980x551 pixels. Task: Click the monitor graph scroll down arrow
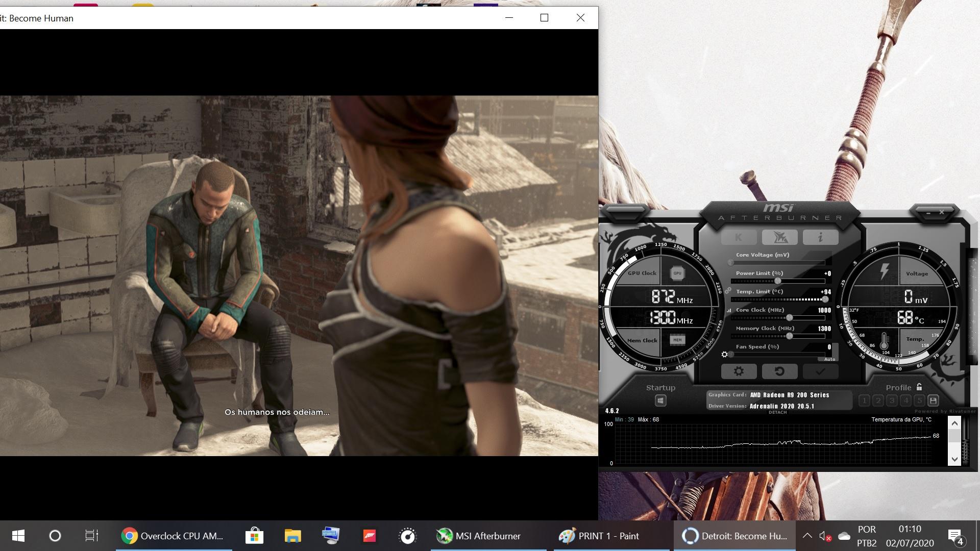954,459
